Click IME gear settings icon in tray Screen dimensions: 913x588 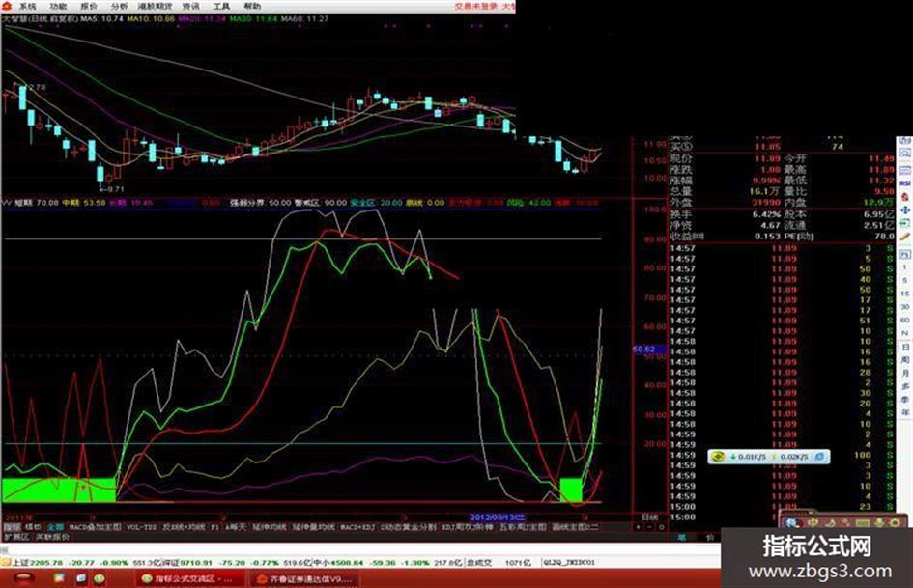click(x=895, y=523)
